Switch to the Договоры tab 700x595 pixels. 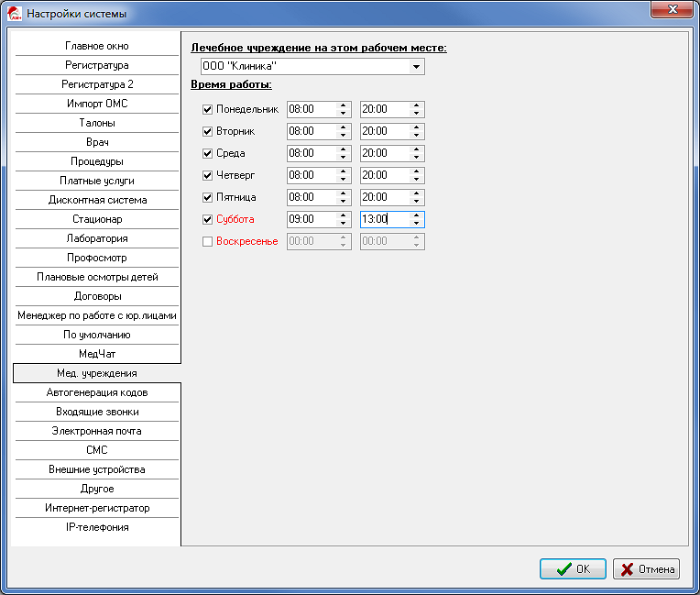click(x=97, y=296)
